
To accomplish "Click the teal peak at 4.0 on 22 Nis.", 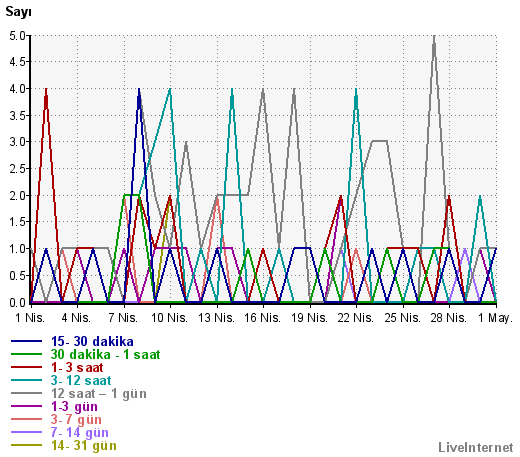I will (356, 89).
